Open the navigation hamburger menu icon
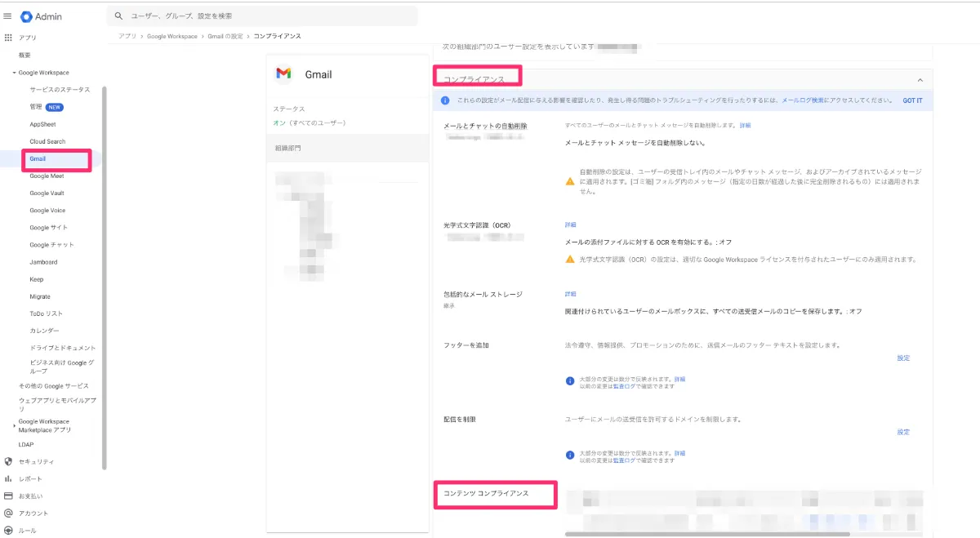Screen dimensions: 980x538 point(8,15)
